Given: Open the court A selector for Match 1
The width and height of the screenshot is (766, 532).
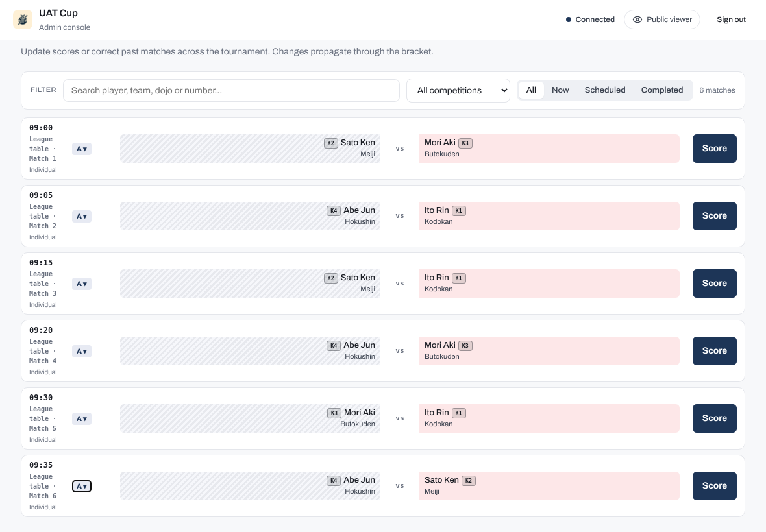Looking at the screenshot, I should 82,149.
